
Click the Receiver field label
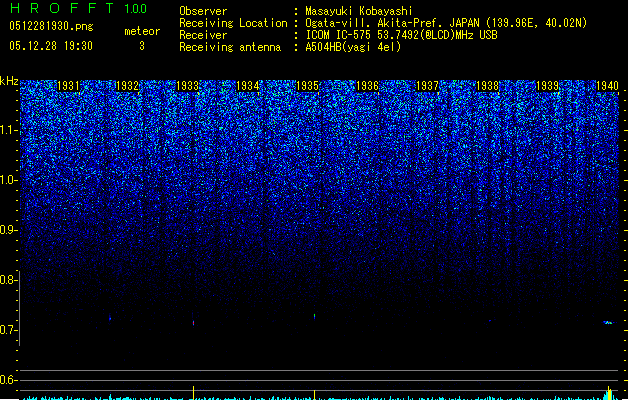(x=203, y=35)
